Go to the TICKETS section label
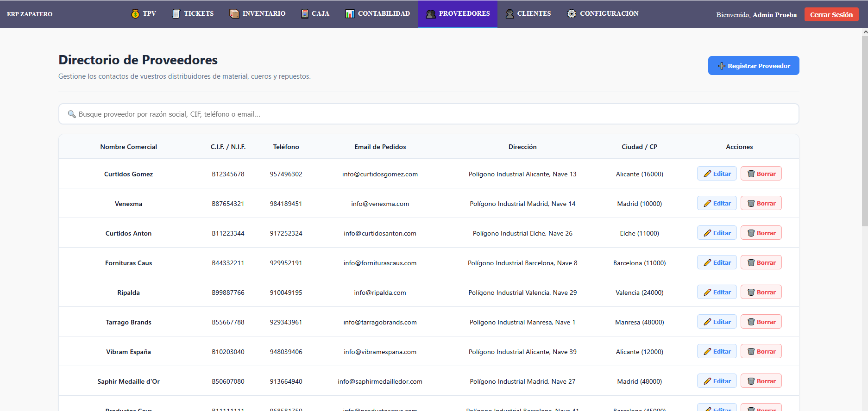868x411 pixels. click(199, 14)
